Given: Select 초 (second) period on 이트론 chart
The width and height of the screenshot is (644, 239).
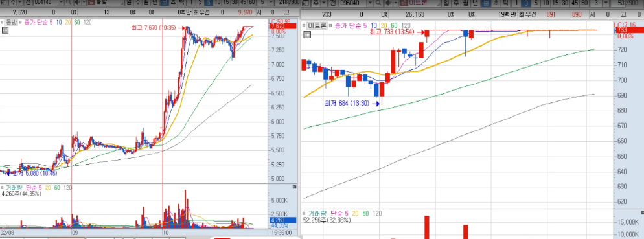Looking at the screenshot, I should [496, 3].
